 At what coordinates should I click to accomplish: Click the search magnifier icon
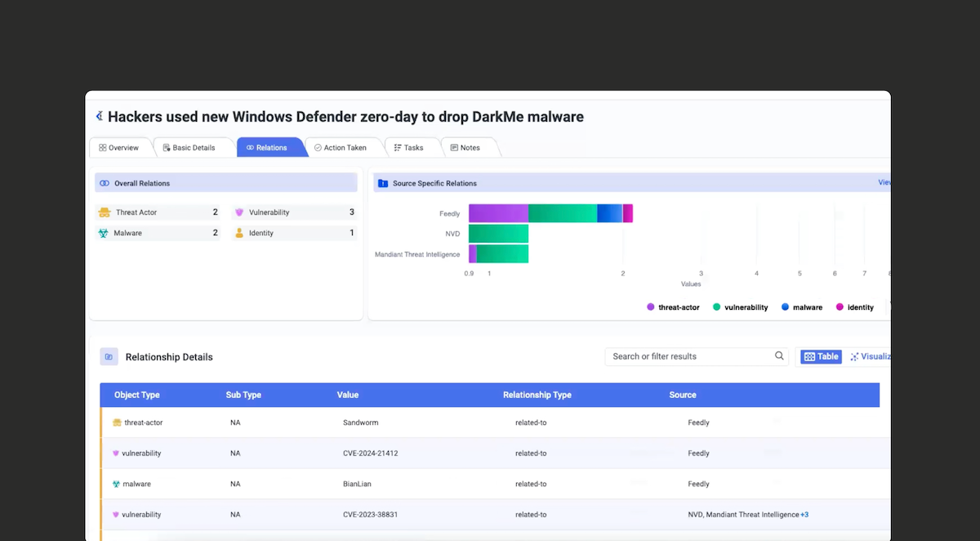(x=779, y=356)
